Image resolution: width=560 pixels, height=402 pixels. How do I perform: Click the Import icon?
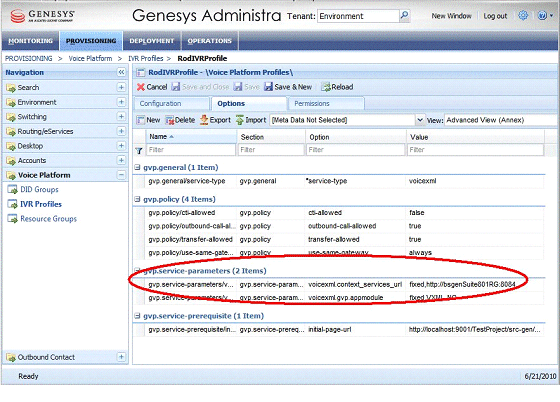pos(240,120)
